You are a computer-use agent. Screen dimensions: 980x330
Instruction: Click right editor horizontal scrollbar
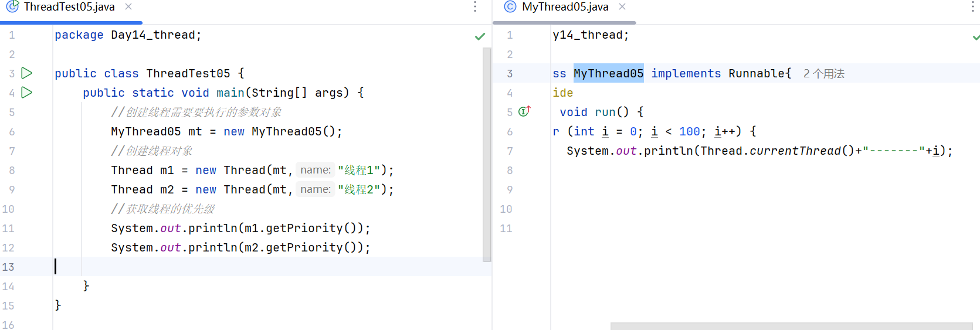pyautogui.click(x=791, y=326)
